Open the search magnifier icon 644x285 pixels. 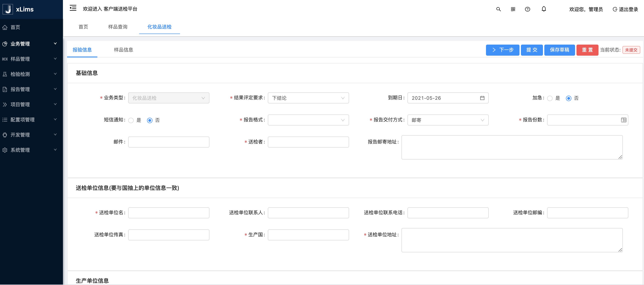tap(498, 9)
